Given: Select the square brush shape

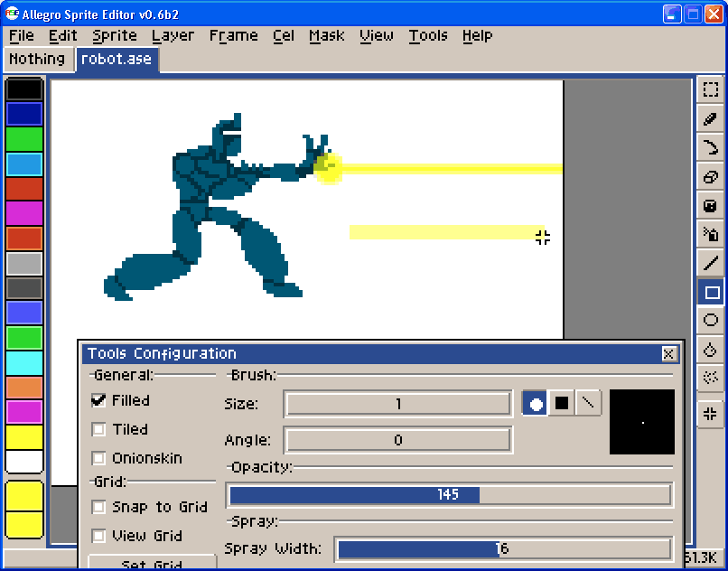Looking at the screenshot, I should 561,403.
